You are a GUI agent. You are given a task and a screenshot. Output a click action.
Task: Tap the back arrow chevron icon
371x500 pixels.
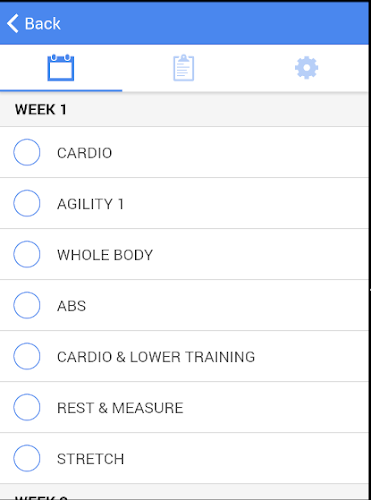[x=13, y=24]
